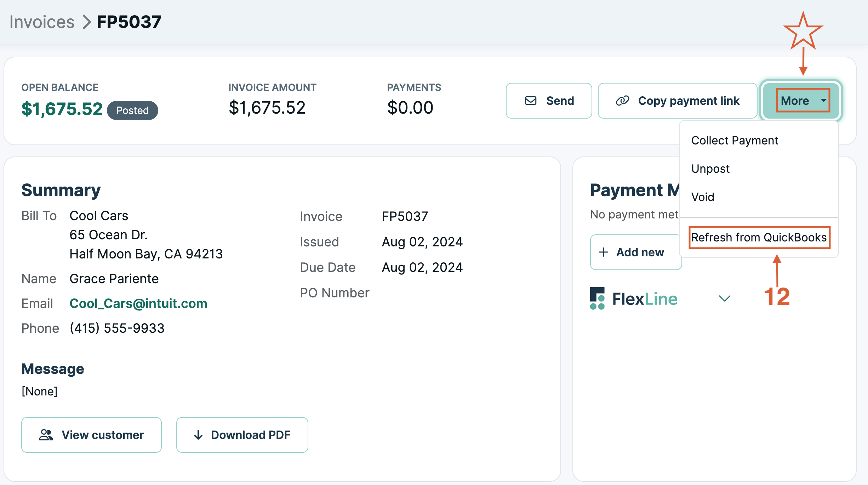Click Add new payment method
This screenshot has height=485, width=868.
(x=635, y=252)
